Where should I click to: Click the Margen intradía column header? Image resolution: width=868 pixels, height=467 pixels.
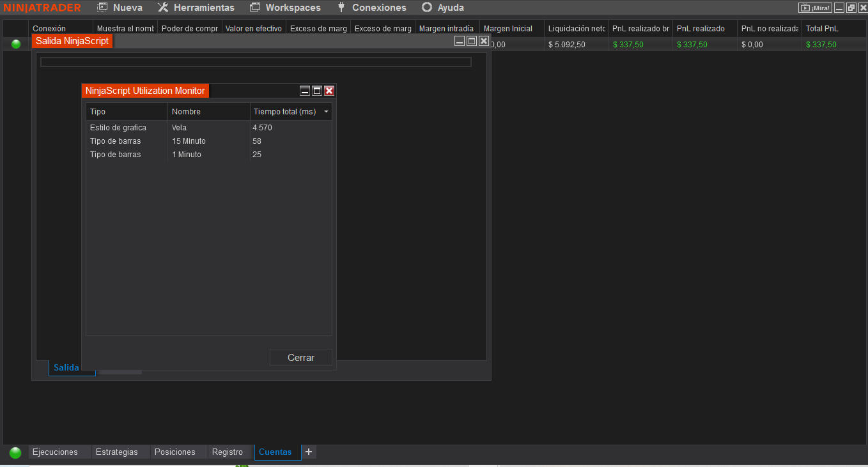pyautogui.click(x=447, y=29)
